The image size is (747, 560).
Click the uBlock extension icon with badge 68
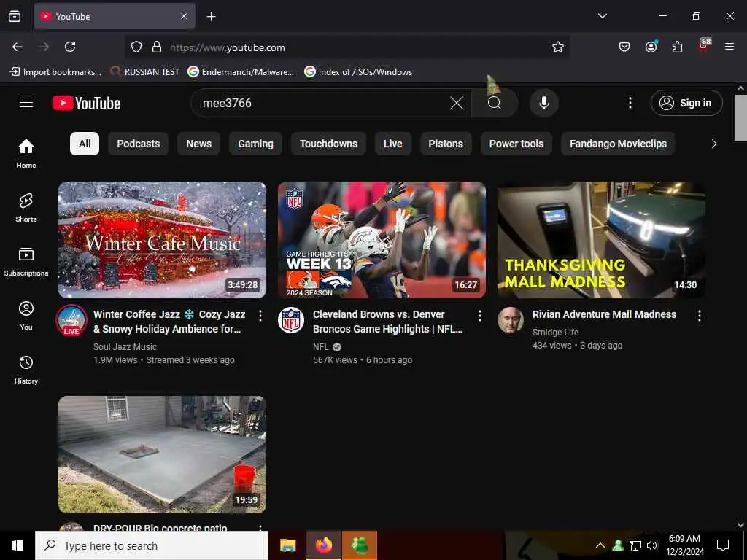tap(704, 46)
